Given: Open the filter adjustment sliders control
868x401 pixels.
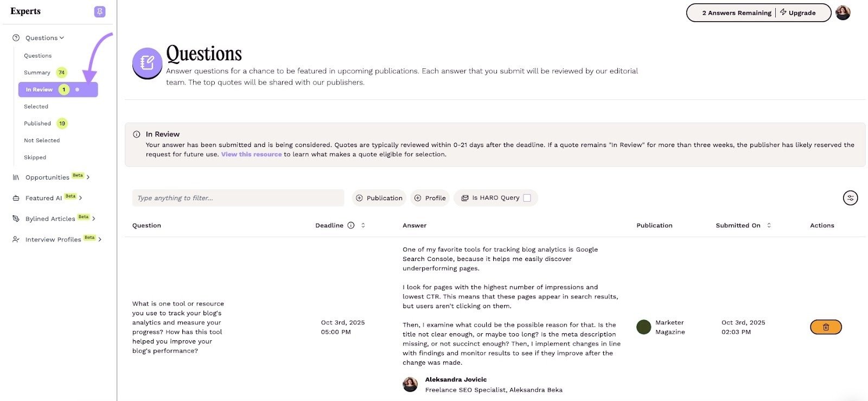Looking at the screenshot, I should click(x=850, y=198).
